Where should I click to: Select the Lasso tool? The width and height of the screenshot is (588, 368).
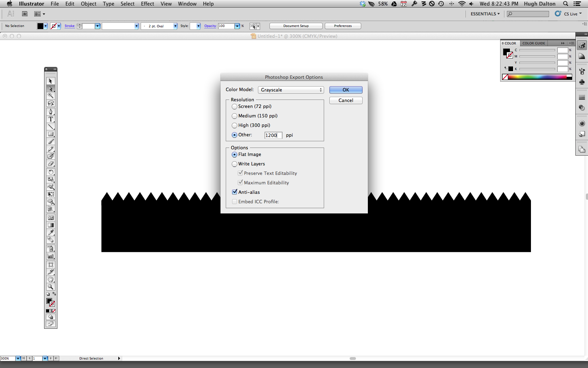point(51,103)
